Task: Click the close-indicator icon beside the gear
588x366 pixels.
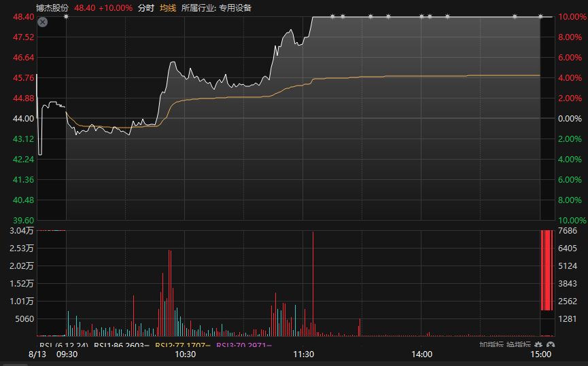Action: click(550, 345)
